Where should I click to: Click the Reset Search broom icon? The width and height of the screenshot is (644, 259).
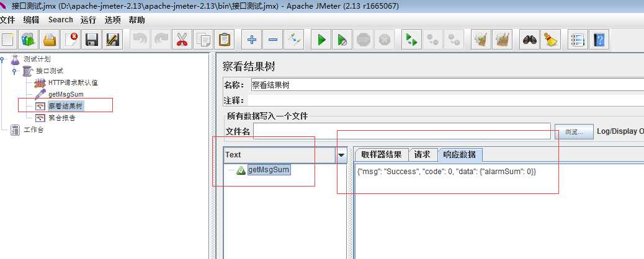coord(550,40)
